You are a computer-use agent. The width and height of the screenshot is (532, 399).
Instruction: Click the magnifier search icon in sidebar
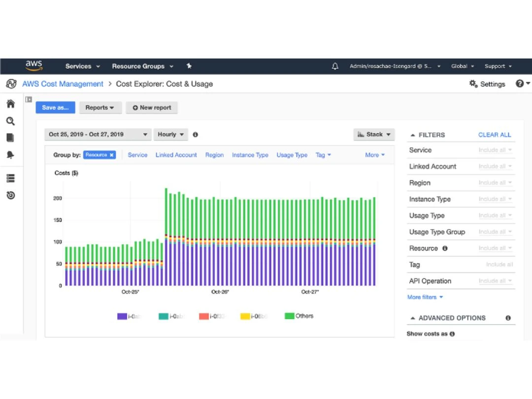tap(10, 121)
